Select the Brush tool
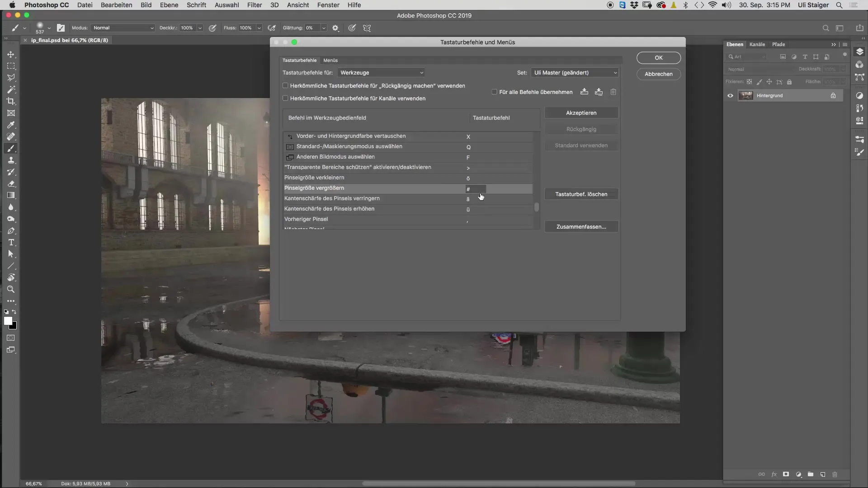 (11, 148)
